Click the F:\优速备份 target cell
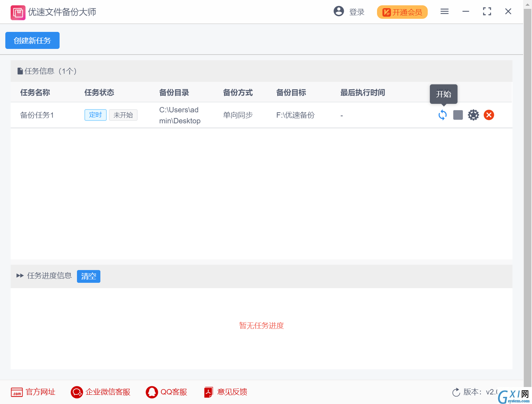The height and width of the screenshot is (404, 532). point(295,115)
